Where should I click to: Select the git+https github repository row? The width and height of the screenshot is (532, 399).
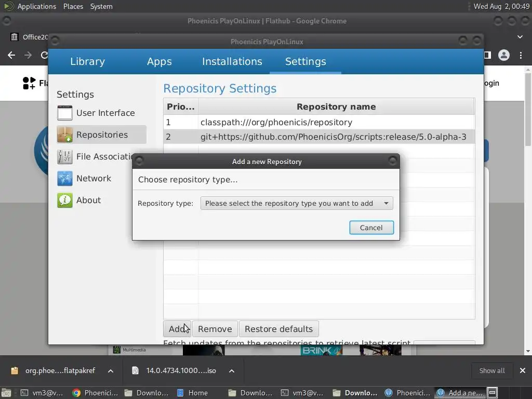[x=319, y=137]
